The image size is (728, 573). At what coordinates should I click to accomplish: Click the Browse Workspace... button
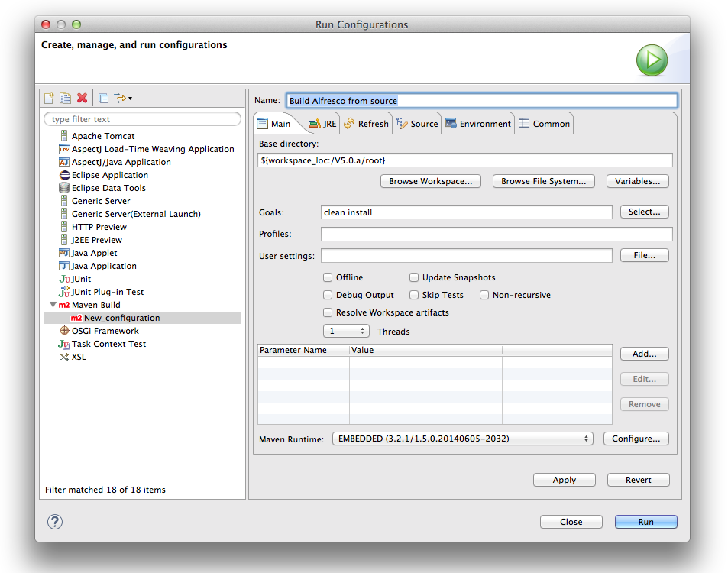(431, 181)
